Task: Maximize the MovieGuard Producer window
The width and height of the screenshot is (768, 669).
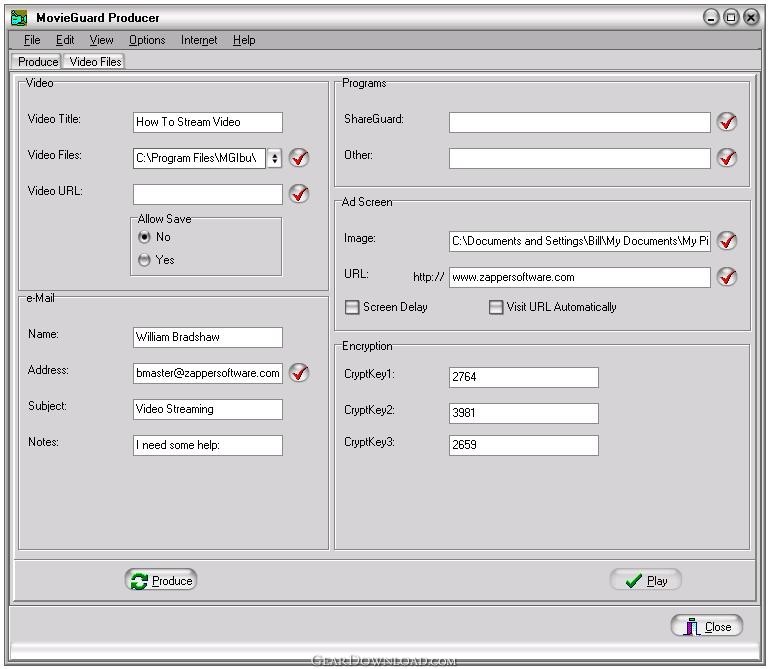Action: click(x=731, y=18)
